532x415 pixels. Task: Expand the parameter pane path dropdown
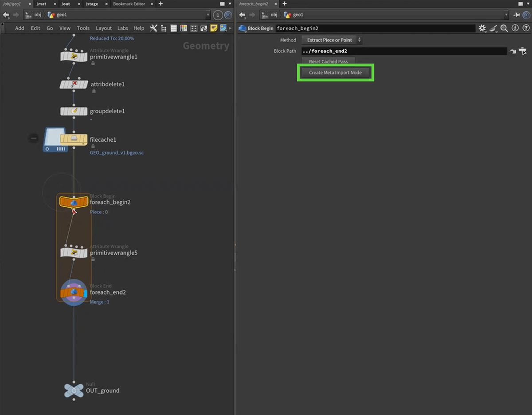tap(506, 15)
